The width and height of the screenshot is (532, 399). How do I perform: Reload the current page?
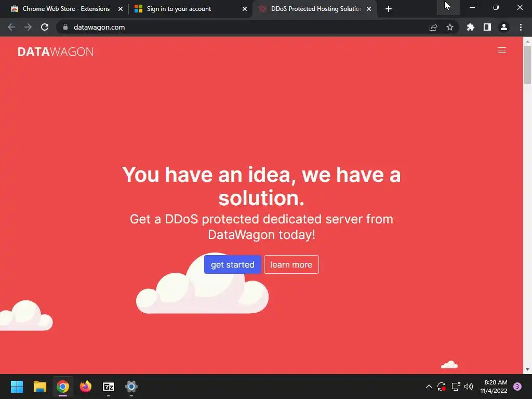[45, 27]
